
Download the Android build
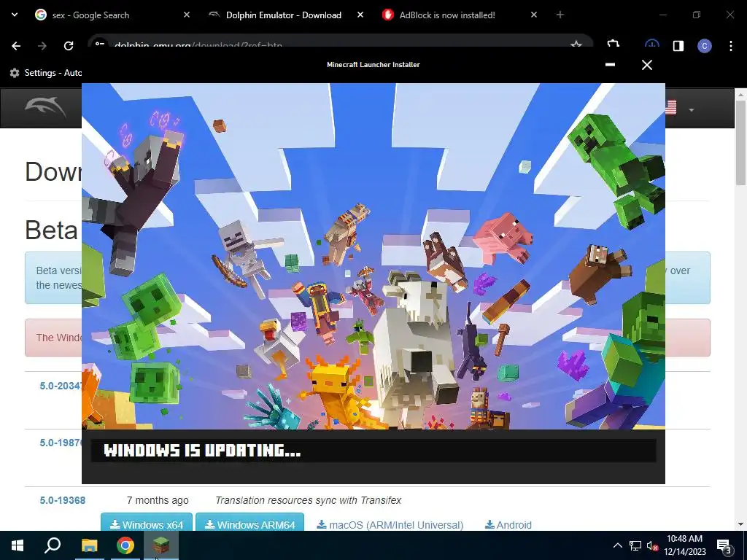pos(508,525)
